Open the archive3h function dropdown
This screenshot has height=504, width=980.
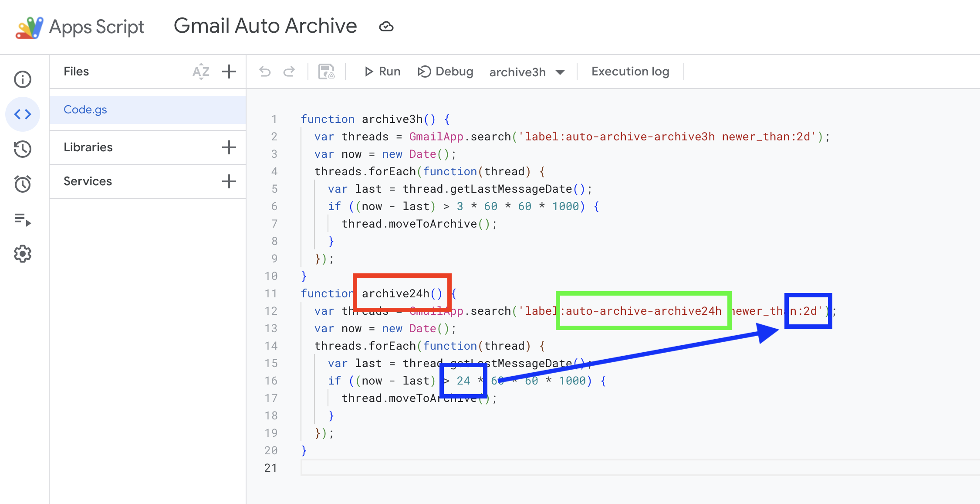pos(527,72)
